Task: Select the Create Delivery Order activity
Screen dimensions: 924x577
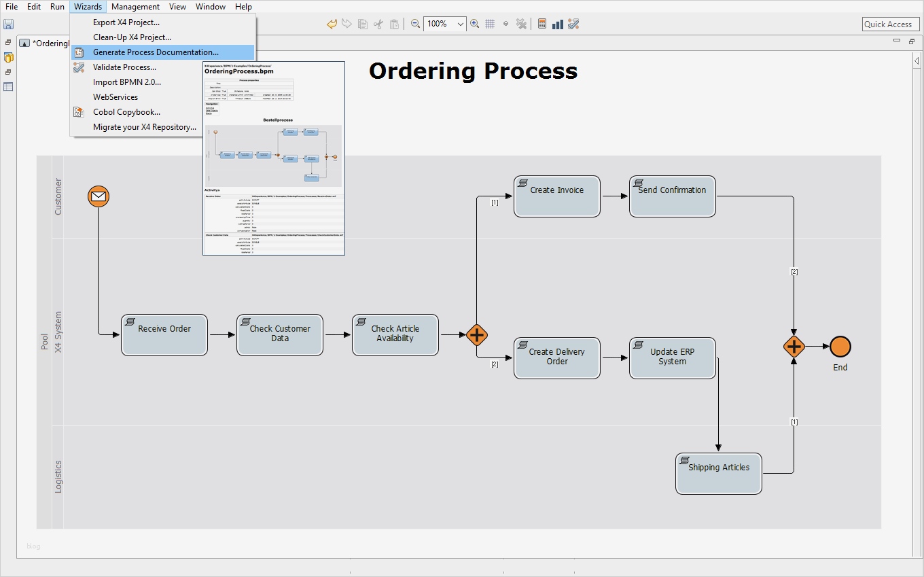Action: 557,358
